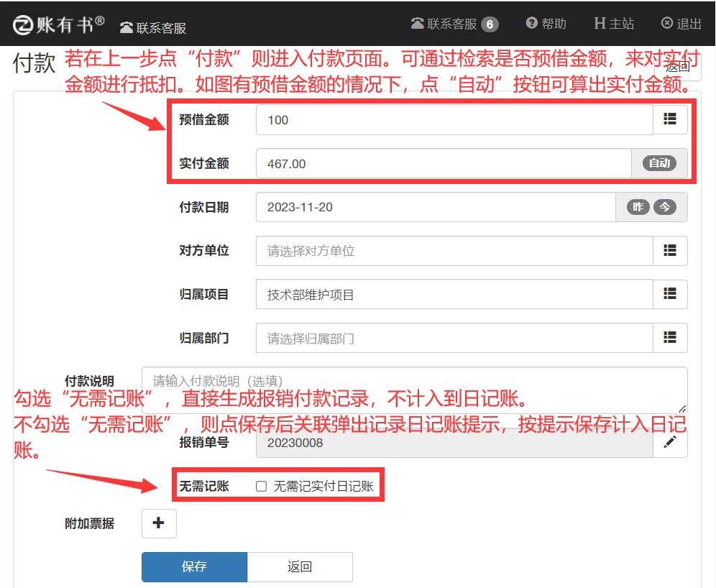Image resolution: width=716 pixels, height=588 pixels.
Task: Click the 账有书 logo in header
Action: (59, 24)
